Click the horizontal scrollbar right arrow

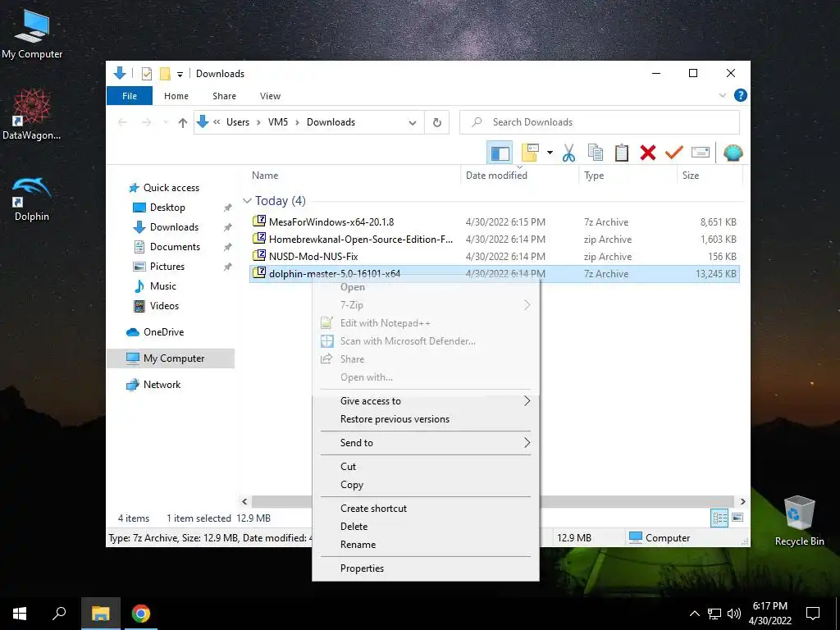coord(742,502)
